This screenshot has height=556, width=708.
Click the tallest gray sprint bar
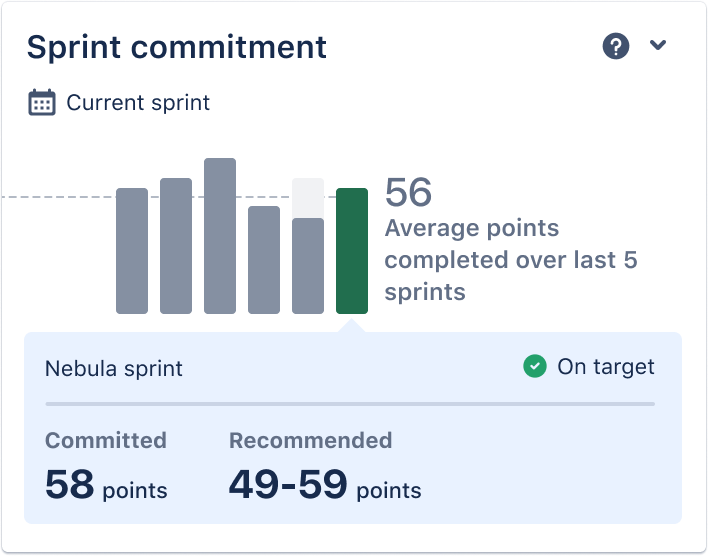tap(220, 236)
